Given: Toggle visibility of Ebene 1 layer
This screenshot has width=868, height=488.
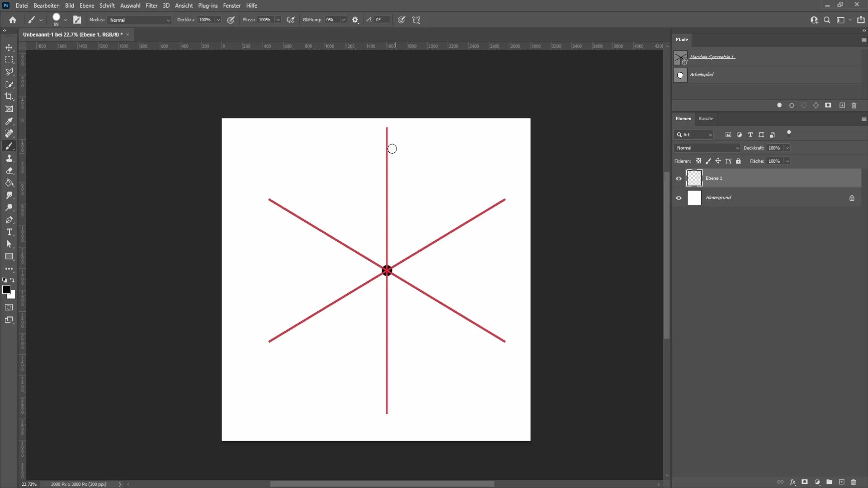Looking at the screenshot, I should click(679, 178).
